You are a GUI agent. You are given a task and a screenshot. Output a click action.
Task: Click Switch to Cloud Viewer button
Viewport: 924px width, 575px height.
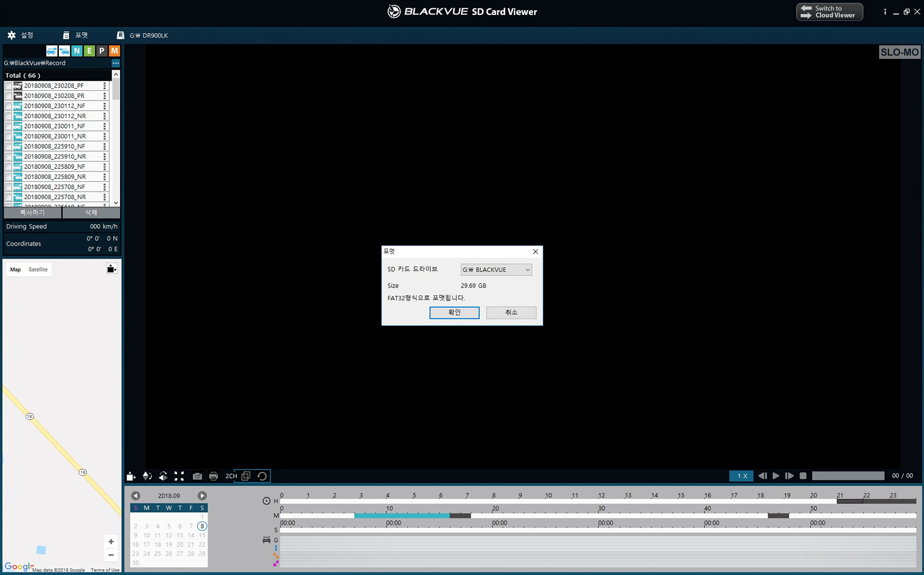tap(829, 12)
